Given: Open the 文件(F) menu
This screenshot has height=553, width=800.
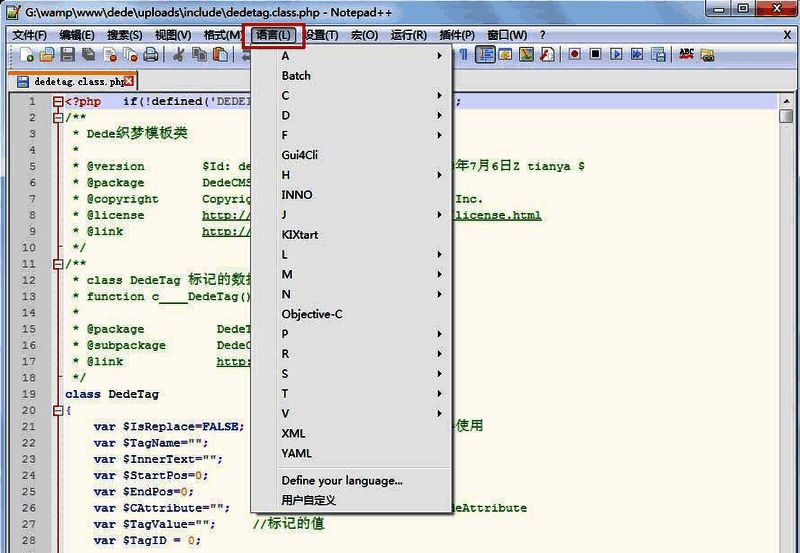Looking at the screenshot, I should pyautogui.click(x=30, y=35).
